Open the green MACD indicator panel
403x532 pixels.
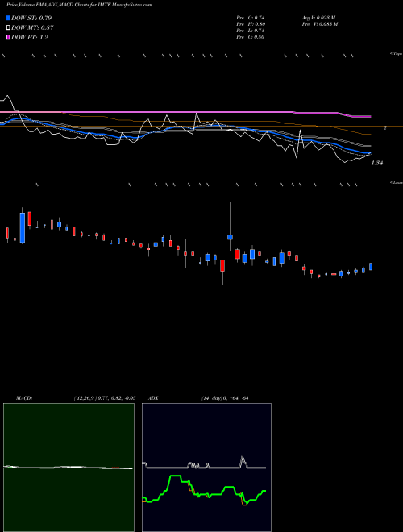pos(69,468)
